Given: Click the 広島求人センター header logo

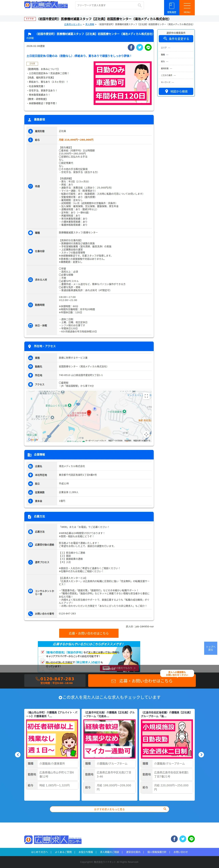Looking at the screenshot, I should pyautogui.click(x=46, y=5).
